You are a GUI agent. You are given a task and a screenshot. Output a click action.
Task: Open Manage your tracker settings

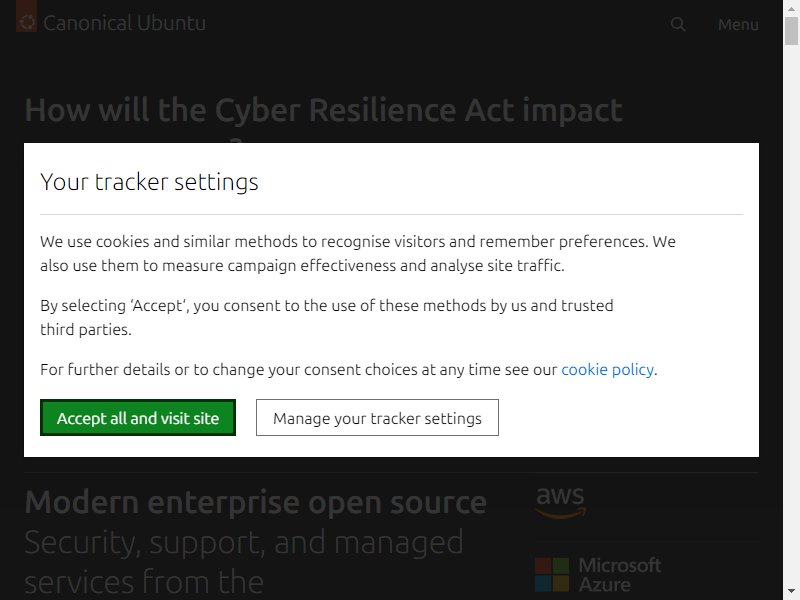coord(377,418)
